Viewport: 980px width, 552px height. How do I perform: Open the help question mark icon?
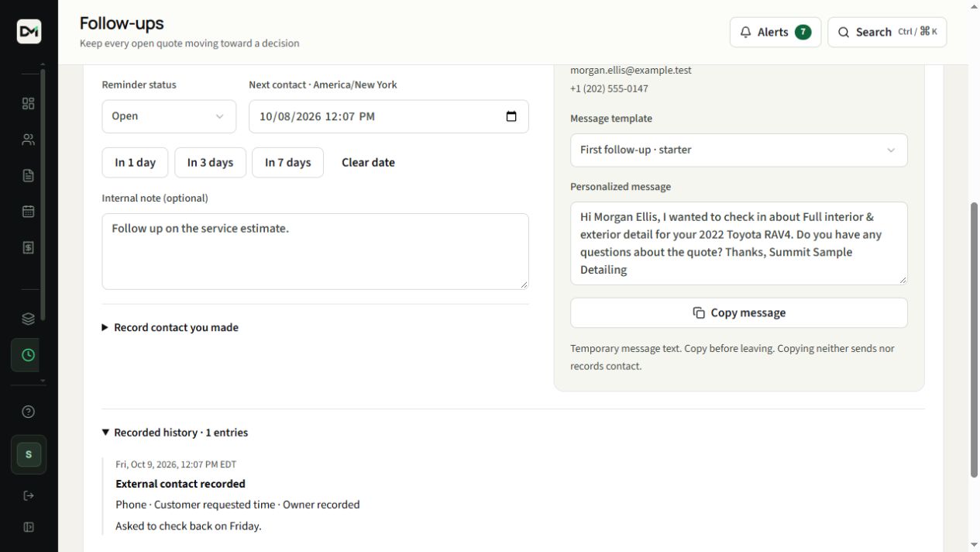click(x=29, y=412)
